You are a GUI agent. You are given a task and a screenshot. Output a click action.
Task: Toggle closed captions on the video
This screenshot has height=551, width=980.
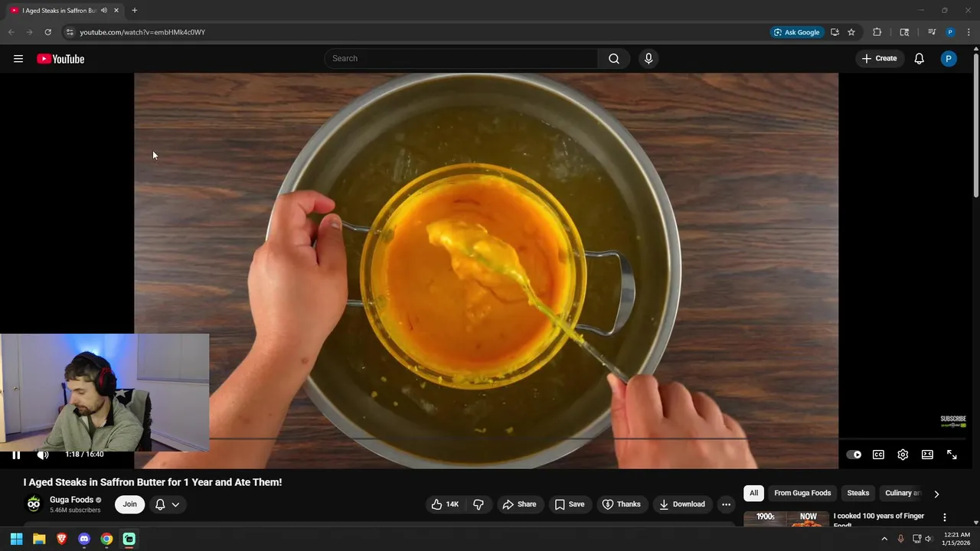click(x=878, y=455)
